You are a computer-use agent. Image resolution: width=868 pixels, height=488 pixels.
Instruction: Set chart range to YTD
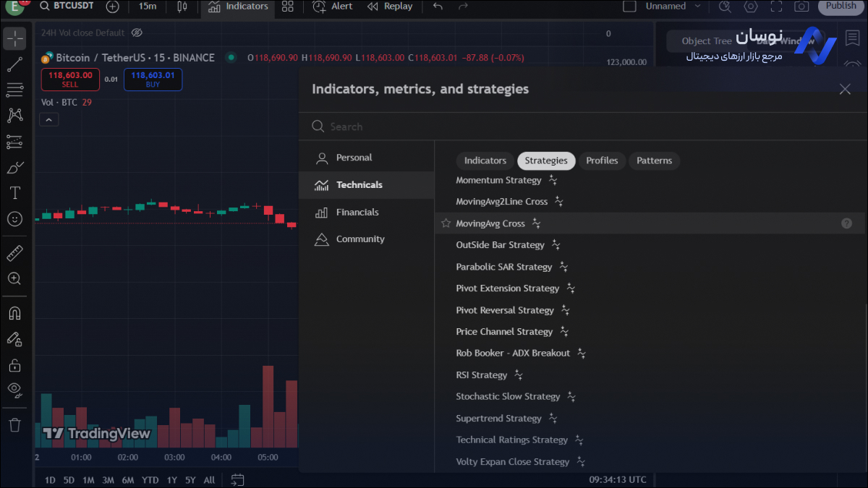[150, 480]
